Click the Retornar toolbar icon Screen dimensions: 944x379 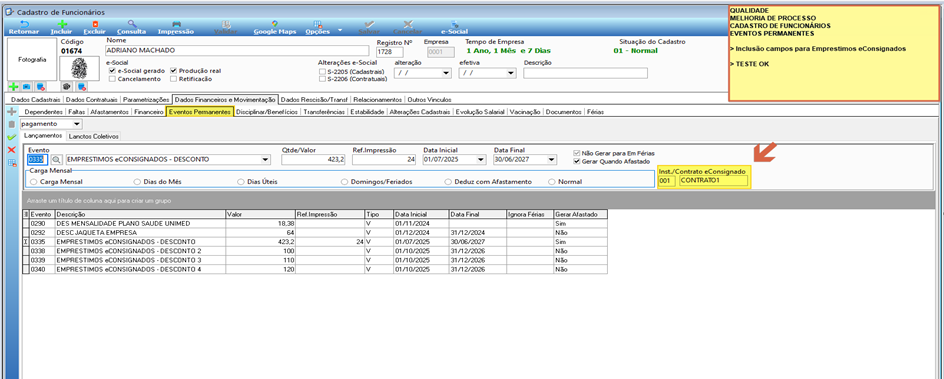pos(25,24)
